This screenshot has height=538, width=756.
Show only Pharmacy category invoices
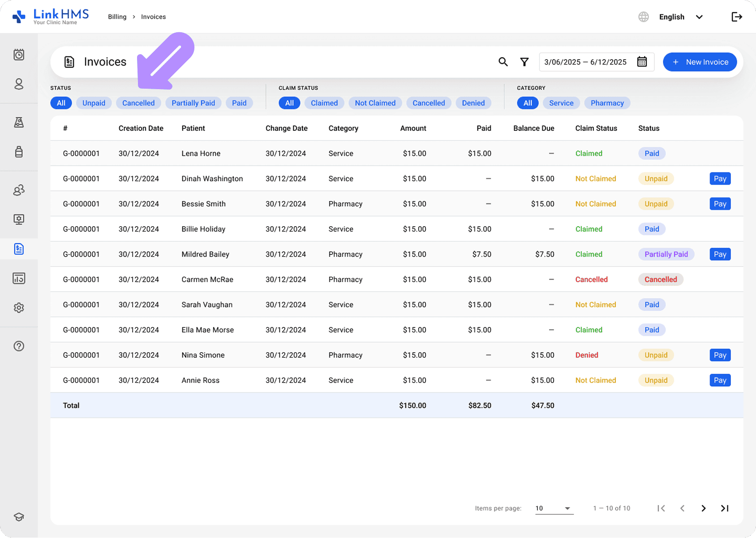pos(607,103)
